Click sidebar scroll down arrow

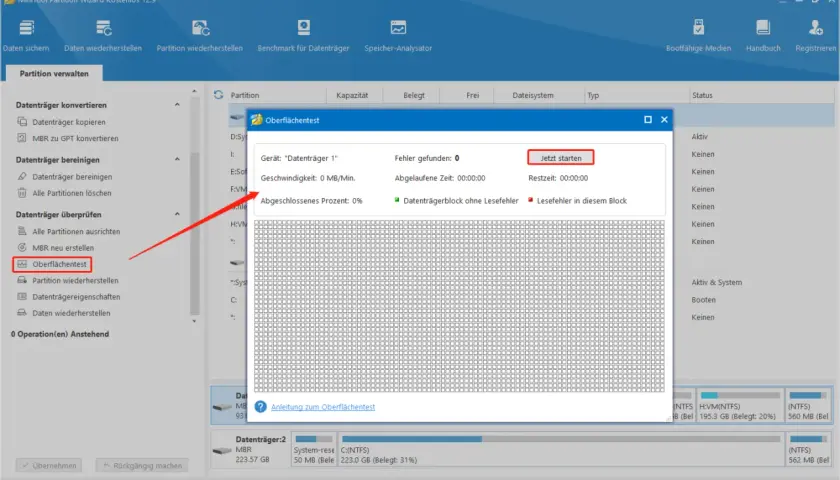click(x=194, y=321)
